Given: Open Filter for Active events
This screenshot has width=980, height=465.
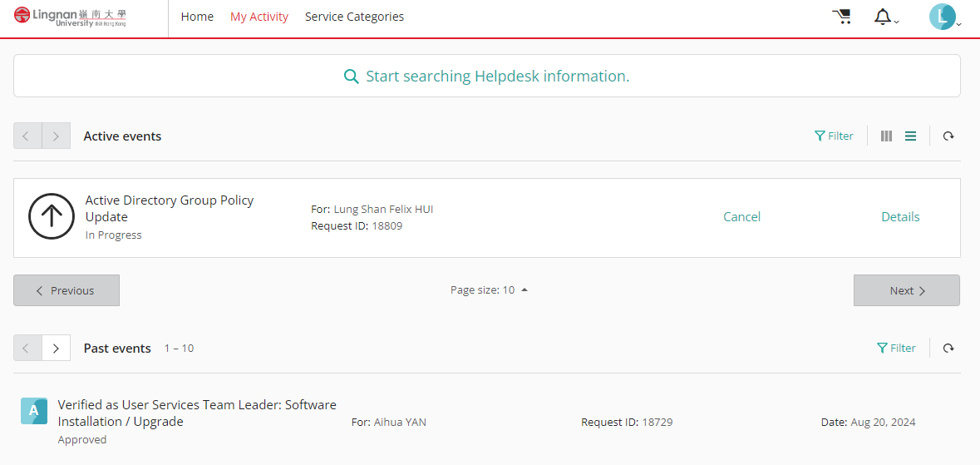Looking at the screenshot, I should click(x=834, y=136).
